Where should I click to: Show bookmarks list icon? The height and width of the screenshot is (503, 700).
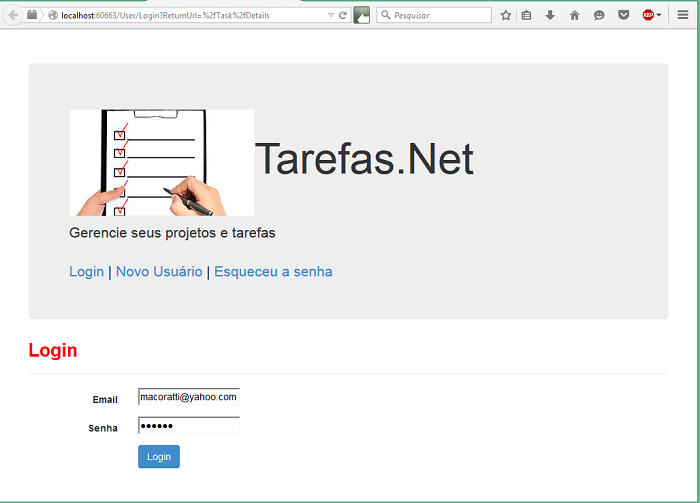coord(526,15)
